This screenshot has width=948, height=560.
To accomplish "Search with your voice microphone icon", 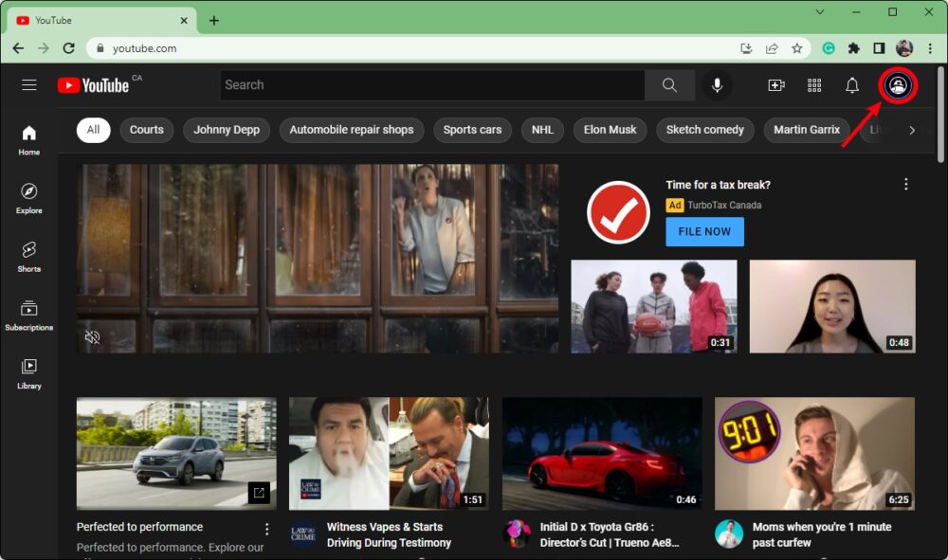I will point(717,85).
